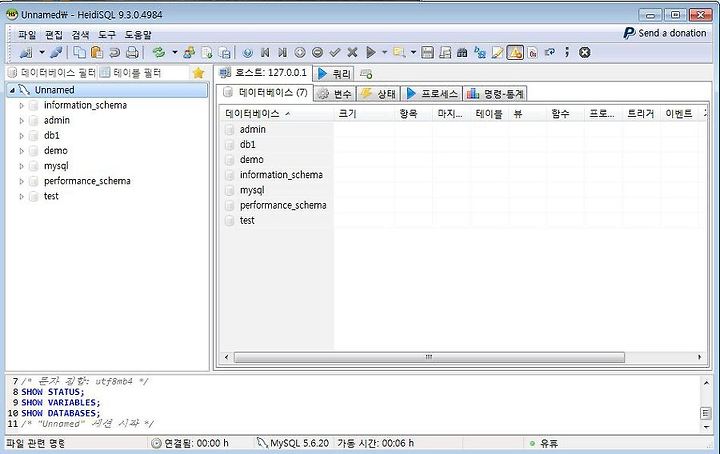Expand information_schema in the tree
Screen dimensions: 720x454
[x=21, y=105]
